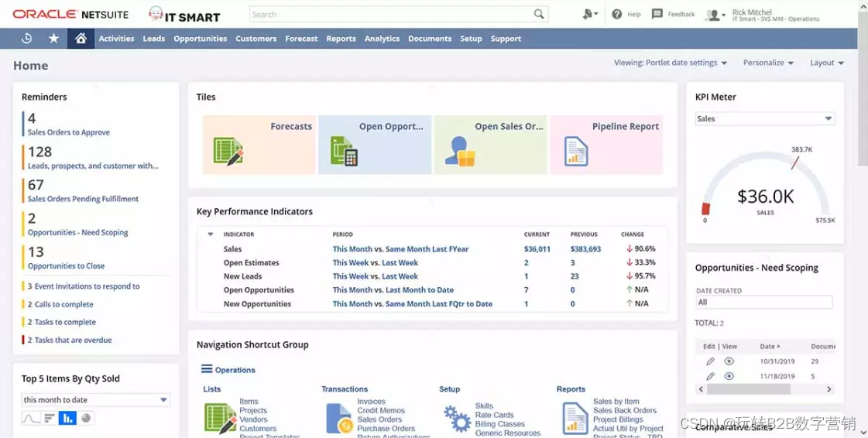Open '2 Calls to complete' reminder

click(60, 304)
